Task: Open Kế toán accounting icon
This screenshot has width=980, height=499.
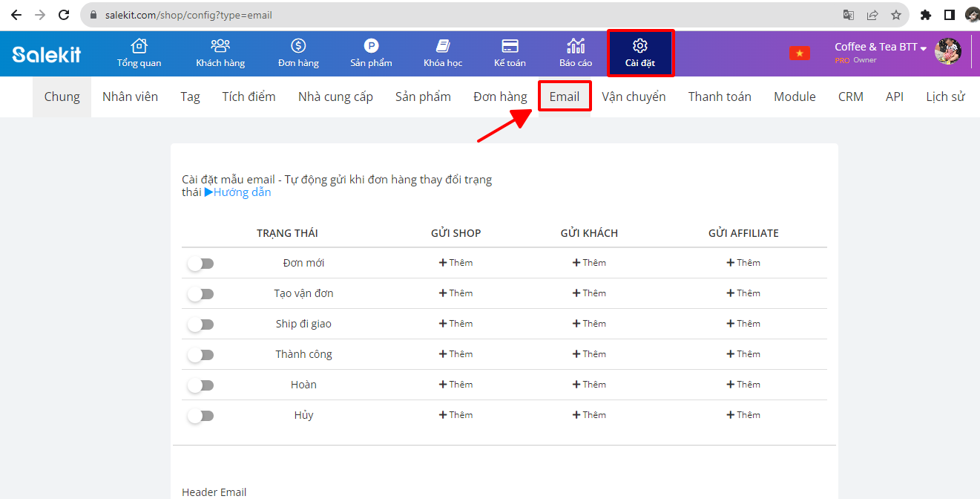Action: [510, 47]
